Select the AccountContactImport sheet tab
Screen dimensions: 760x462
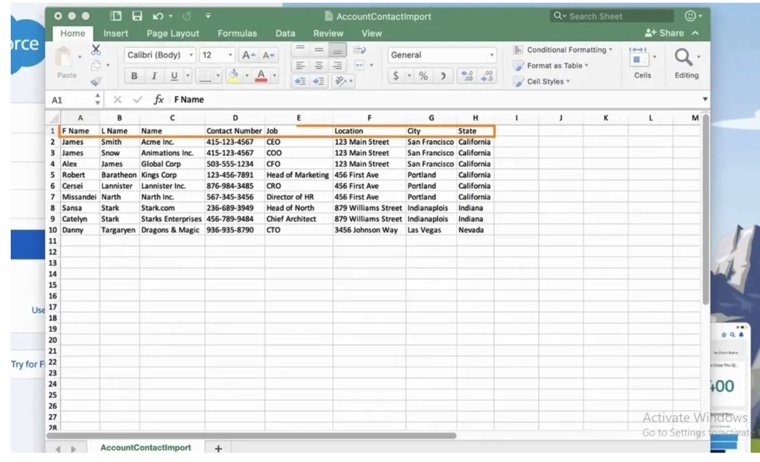145,447
